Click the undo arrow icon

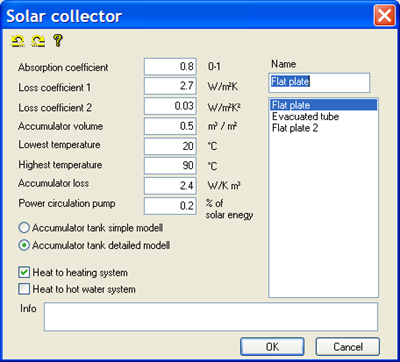[x=17, y=41]
